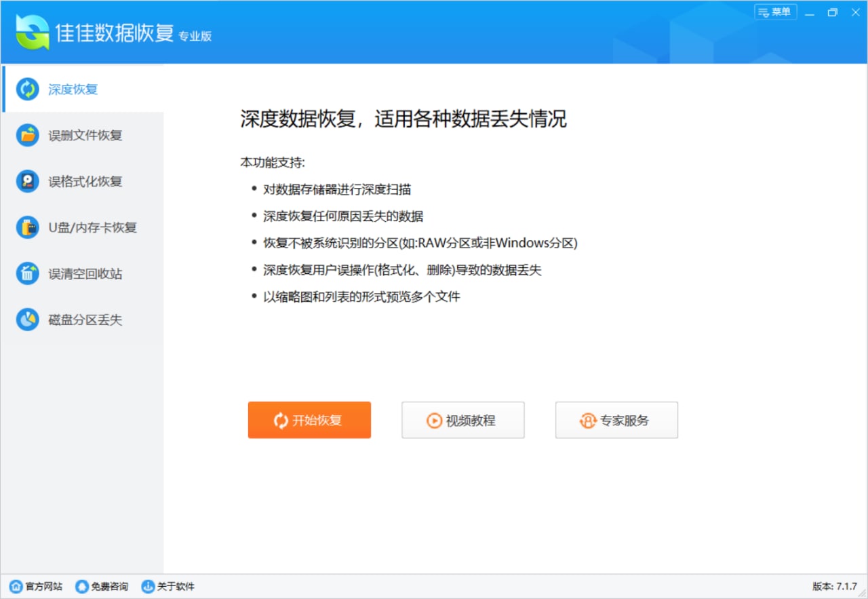Image resolution: width=868 pixels, height=599 pixels.
Task: Open the 免费咨询 consultation link
Action: (x=110, y=587)
